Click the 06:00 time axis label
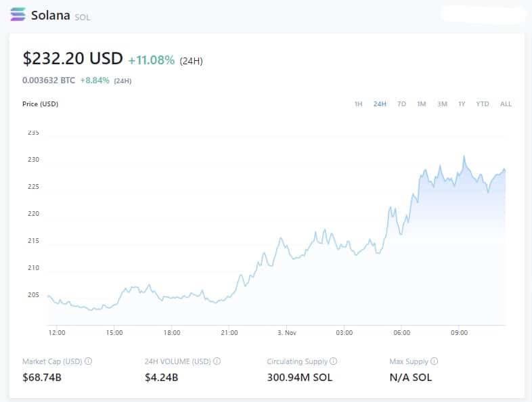532x402 pixels. [402, 333]
